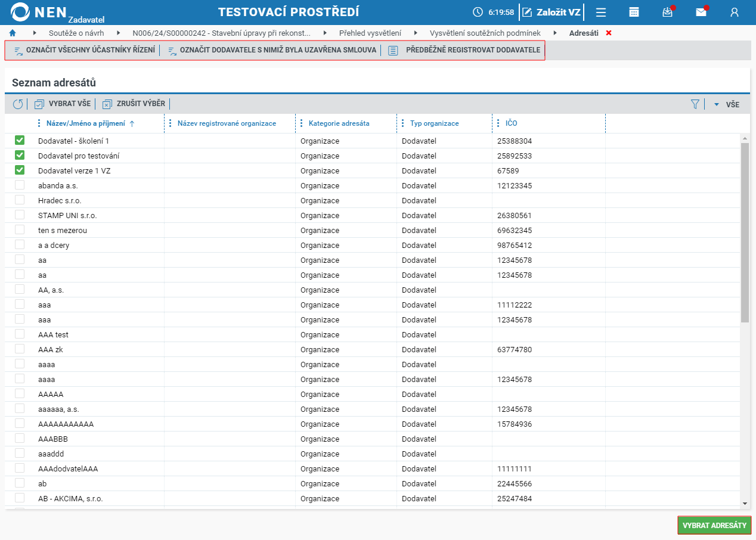Image resolution: width=756 pixels, height=540 pixels.
Task: Click Označit dodavatele s nimiž byla uzavřena smlouva
Action: [272, 50]
